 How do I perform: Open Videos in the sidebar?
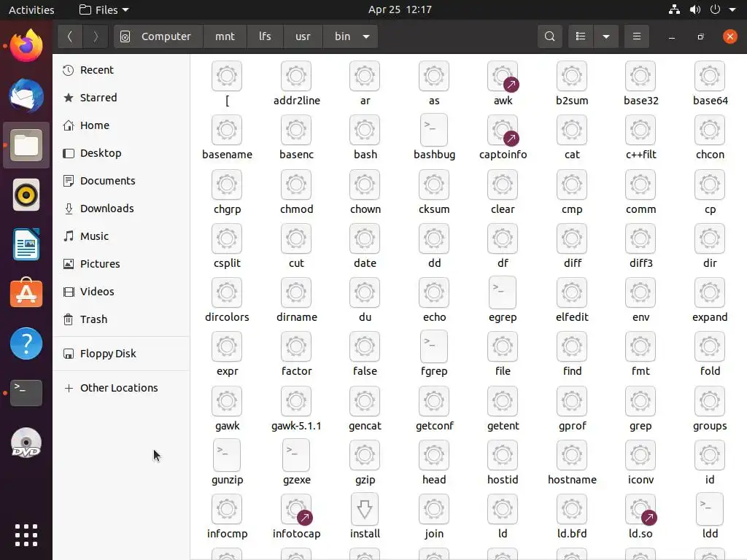tap(121, 292)
